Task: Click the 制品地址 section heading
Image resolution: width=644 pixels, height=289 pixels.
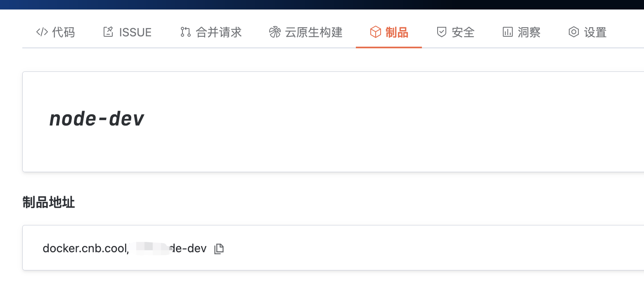Action: click(x=49, y=203)
